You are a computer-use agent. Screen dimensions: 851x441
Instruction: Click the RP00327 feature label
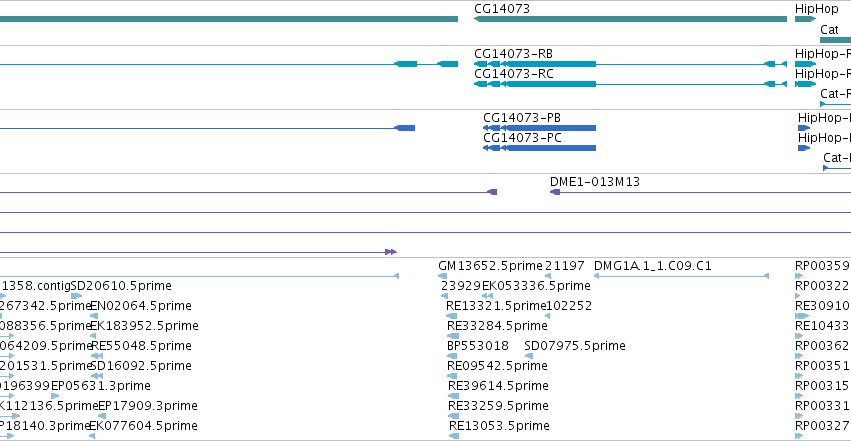point(823,426)
